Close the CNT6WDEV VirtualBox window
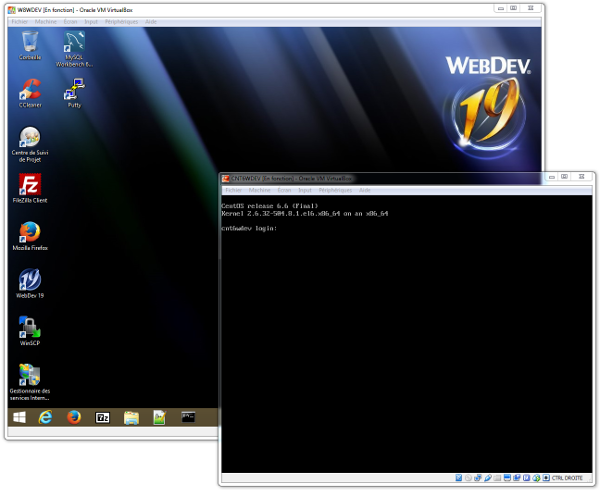 [x=582, y=177]
